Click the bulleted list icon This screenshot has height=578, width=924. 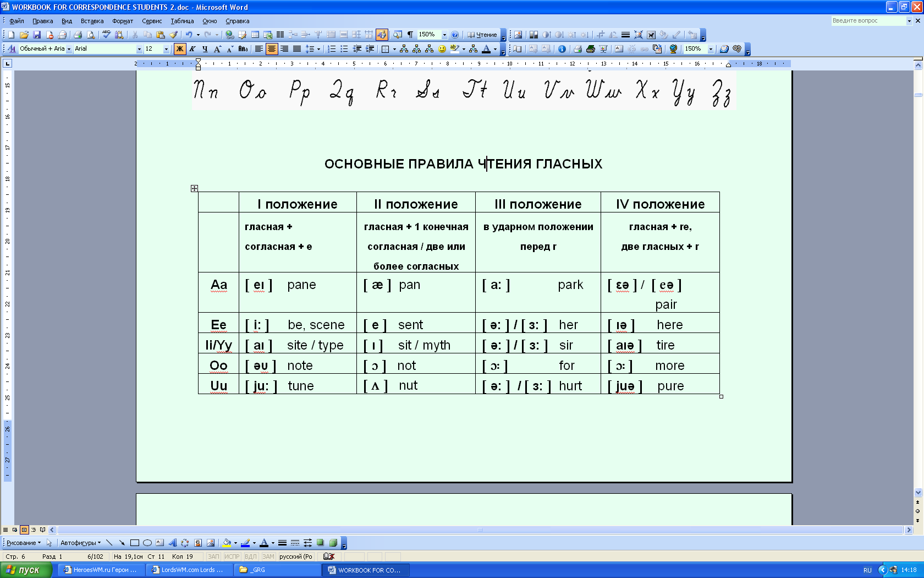coord(344,49)
